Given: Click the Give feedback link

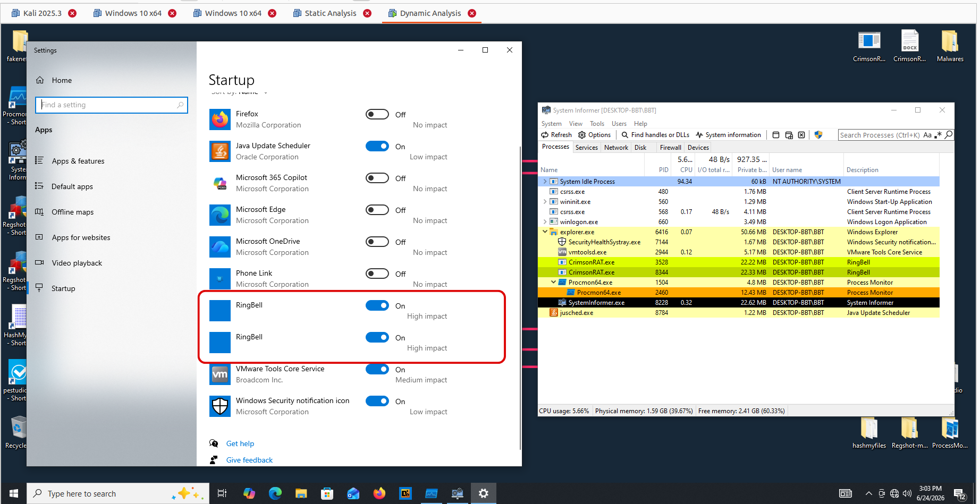Looking at the screenshot, I should pyautogui.click(x=249, y=460).
